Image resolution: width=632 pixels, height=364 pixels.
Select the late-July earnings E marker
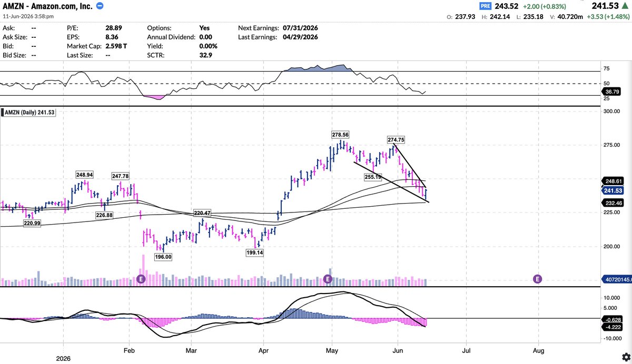[538, 279]
